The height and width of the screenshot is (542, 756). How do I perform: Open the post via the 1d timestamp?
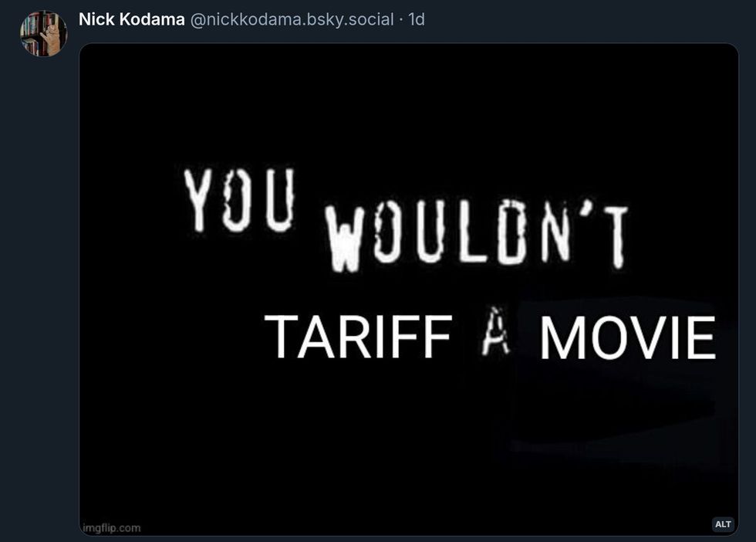click(x=417, y=19)
